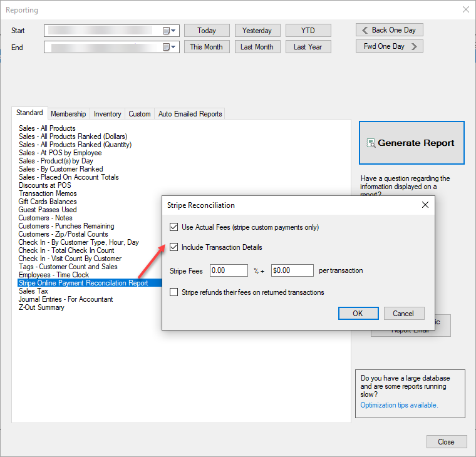Select Tags - Customer Count and Sales

[x=68, y=267]
